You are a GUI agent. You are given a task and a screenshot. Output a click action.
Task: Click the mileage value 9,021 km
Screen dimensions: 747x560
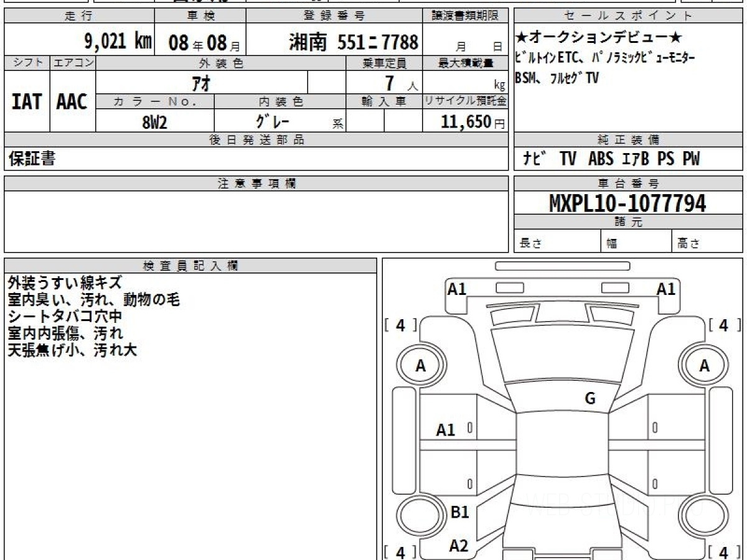click(118, 42)
